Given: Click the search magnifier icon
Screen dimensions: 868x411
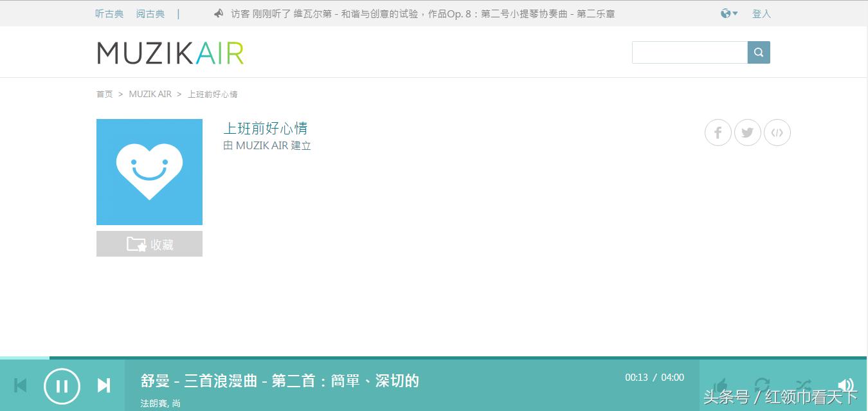Looking at the screenshot, I should [x=759, y=52].
